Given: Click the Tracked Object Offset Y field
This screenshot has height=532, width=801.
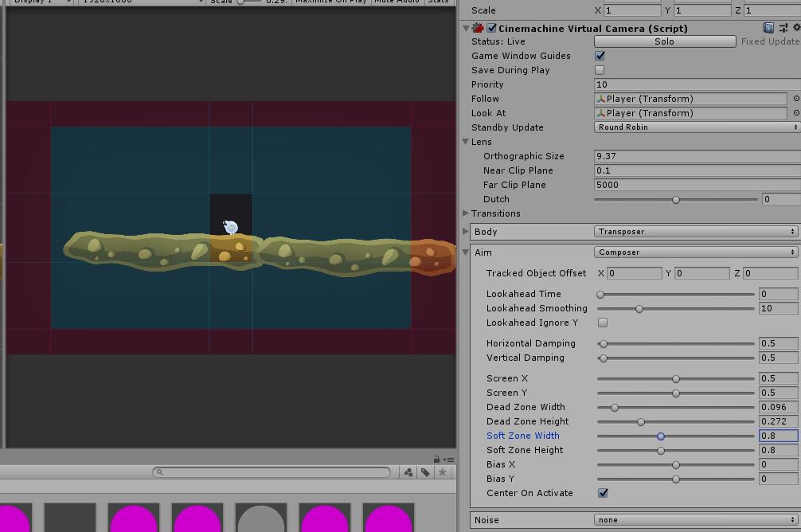Looking at the screenshot, I should [x=702, y=273].
